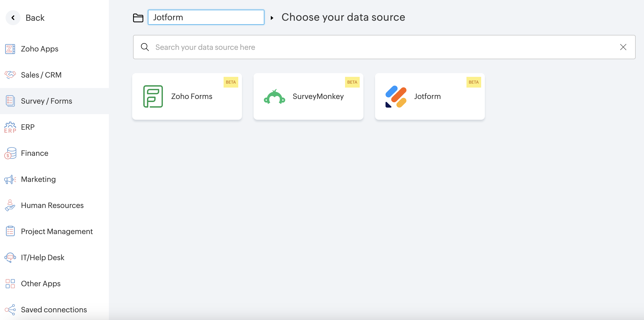Open the Zoho Apps category
This screenshot has height=320, width=644.
point(40,49)
